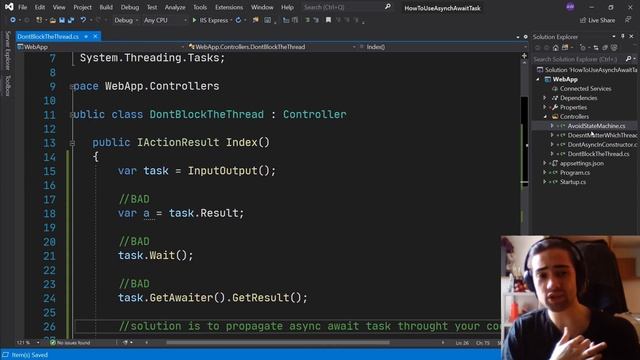Viewport: 640px width, 360px height.
Task: Click the horizontal scrollbar of the editor
Action: pyautogui.click(x=278, y=342)
